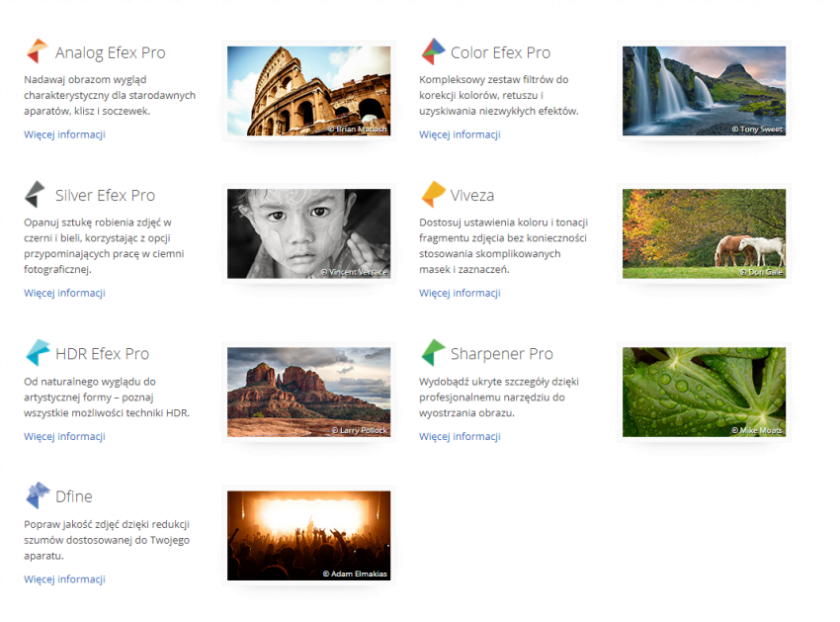Select the horses photo by Don Gale
Viewport: 840px width, 622px height.
[x=704, y=233]
